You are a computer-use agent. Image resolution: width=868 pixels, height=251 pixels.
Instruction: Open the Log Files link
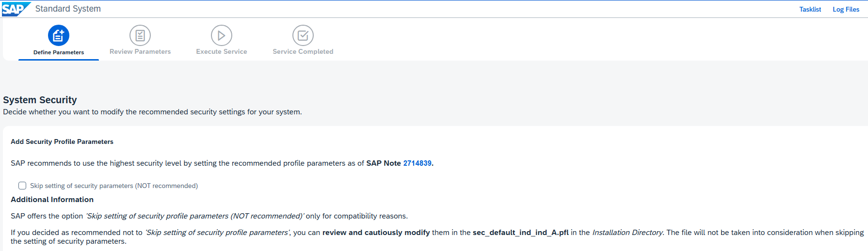(846, 9)
